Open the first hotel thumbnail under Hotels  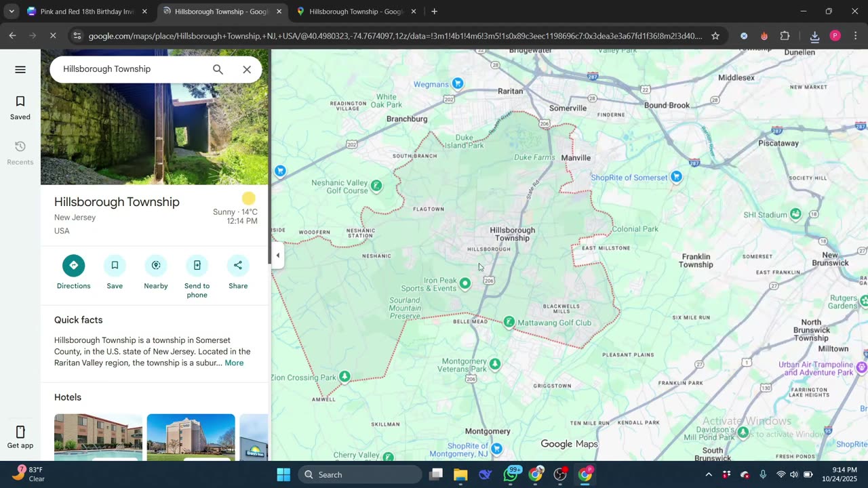click(x=98, y=437)
